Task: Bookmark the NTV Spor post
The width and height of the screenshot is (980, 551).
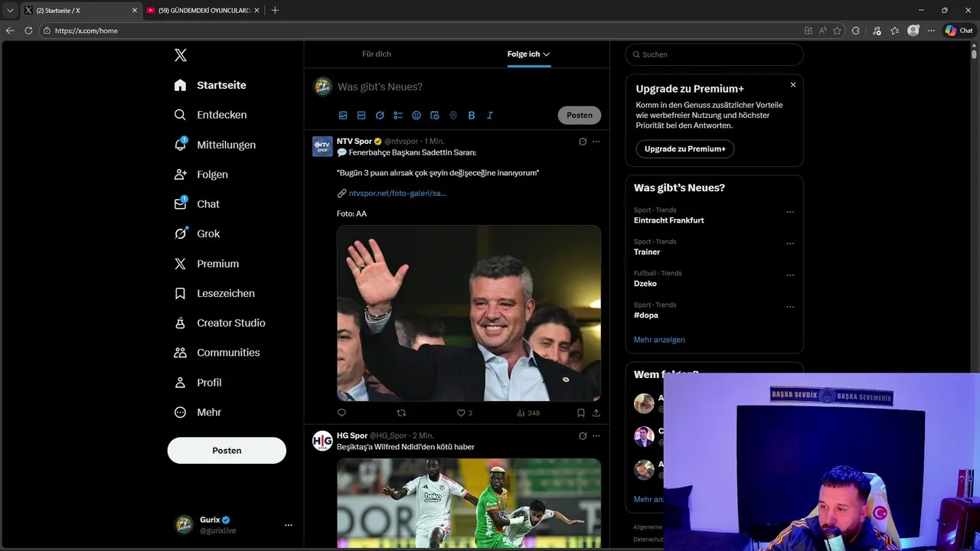Action: (581, 413)
